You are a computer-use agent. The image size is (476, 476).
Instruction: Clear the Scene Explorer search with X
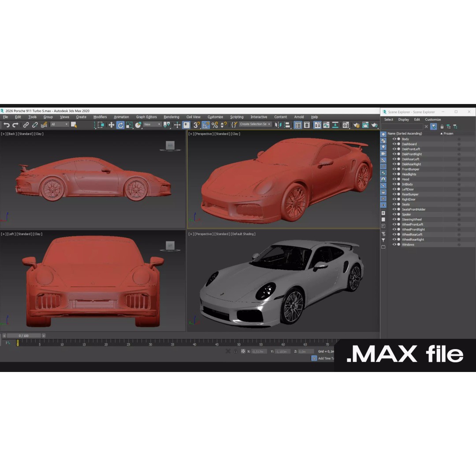click(x=426, y=126)
